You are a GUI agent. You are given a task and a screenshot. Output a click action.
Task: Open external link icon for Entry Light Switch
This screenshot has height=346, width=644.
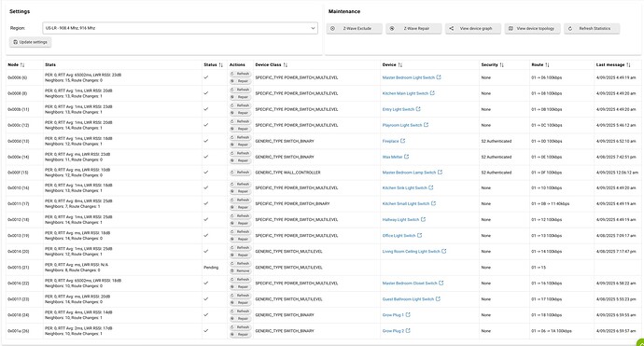(418, 109)
